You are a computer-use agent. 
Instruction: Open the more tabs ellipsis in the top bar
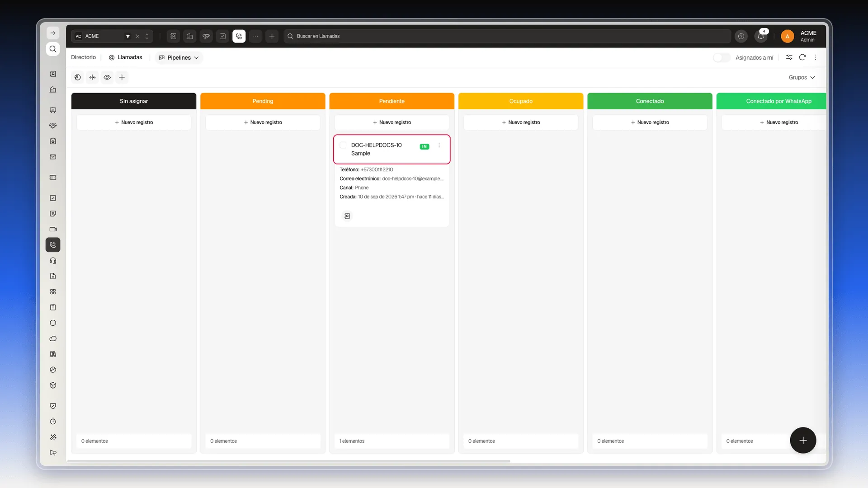[255, 36]
